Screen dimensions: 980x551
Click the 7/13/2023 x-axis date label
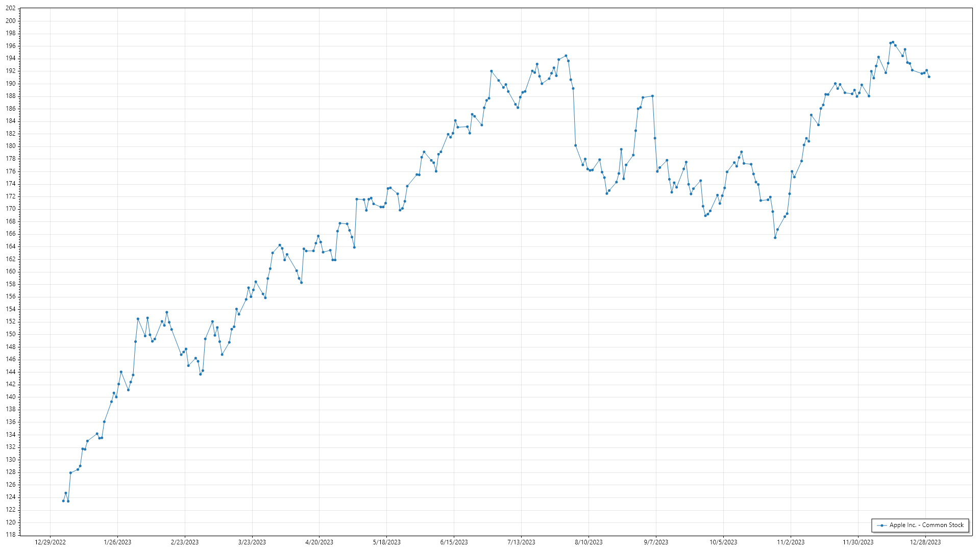coord(521,542)
